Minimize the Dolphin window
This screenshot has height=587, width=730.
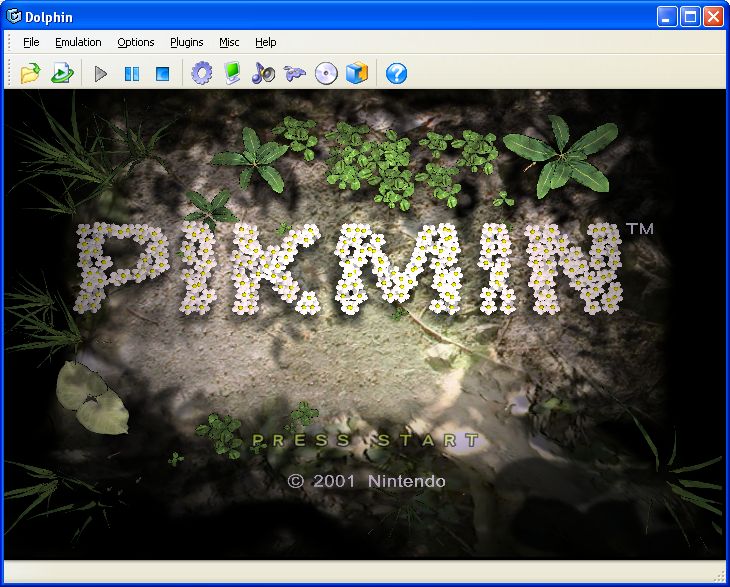click(x=667, y=17)
